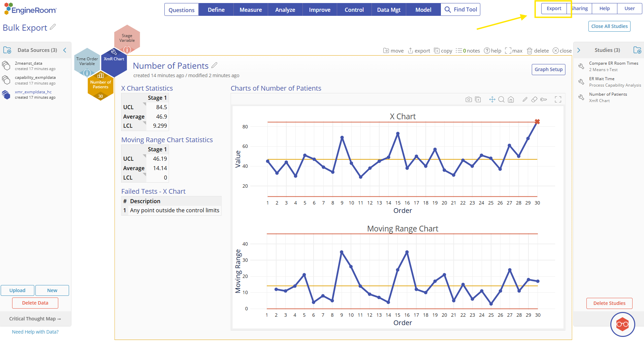Select the eraser tool on chart toolbar
The width and height of the screenshot is (644, 345).
pos(534,99)
